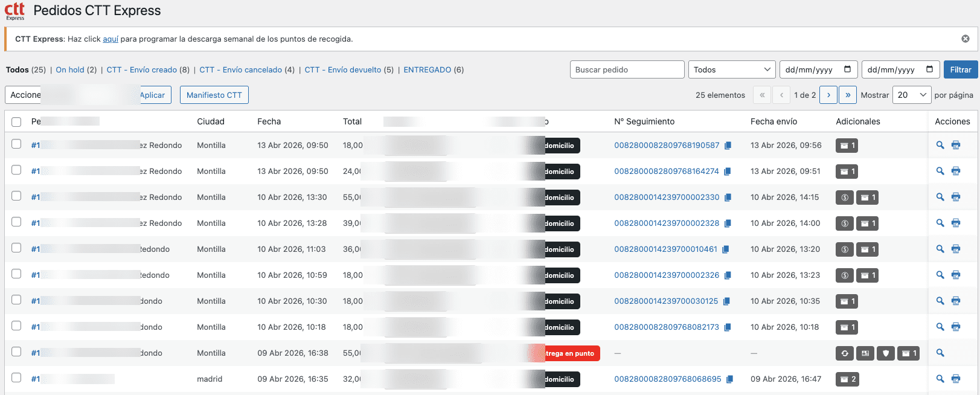Image resolution: width=980 pixels, height=395 pixels.
Task: Filter by CTT - Envío devuelto
Action: 343,69
